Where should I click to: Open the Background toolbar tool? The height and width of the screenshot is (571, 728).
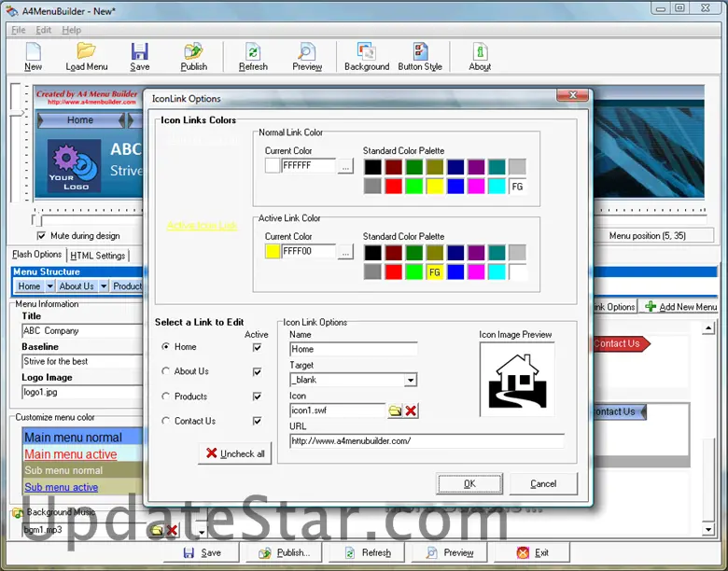[367, 57]
